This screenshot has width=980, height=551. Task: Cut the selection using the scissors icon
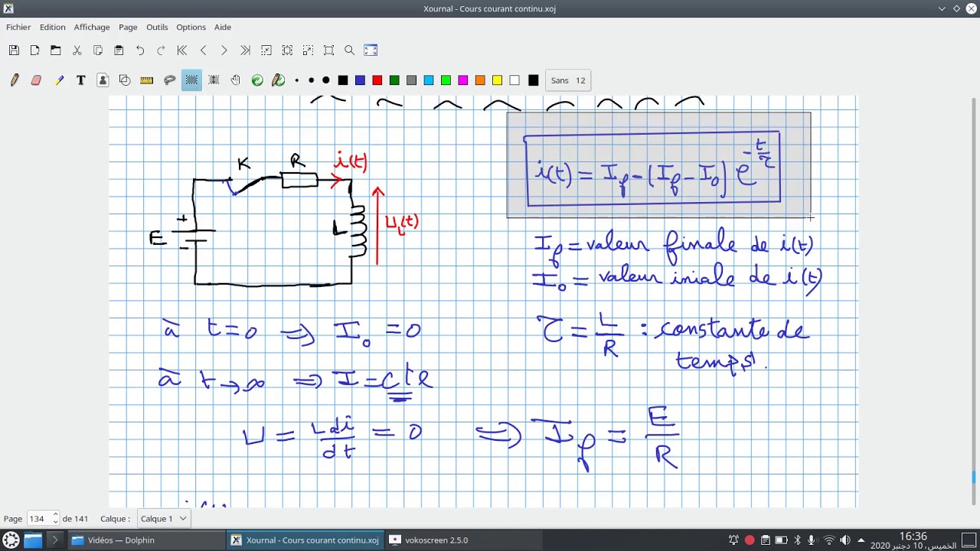click(x=77, y=51)
